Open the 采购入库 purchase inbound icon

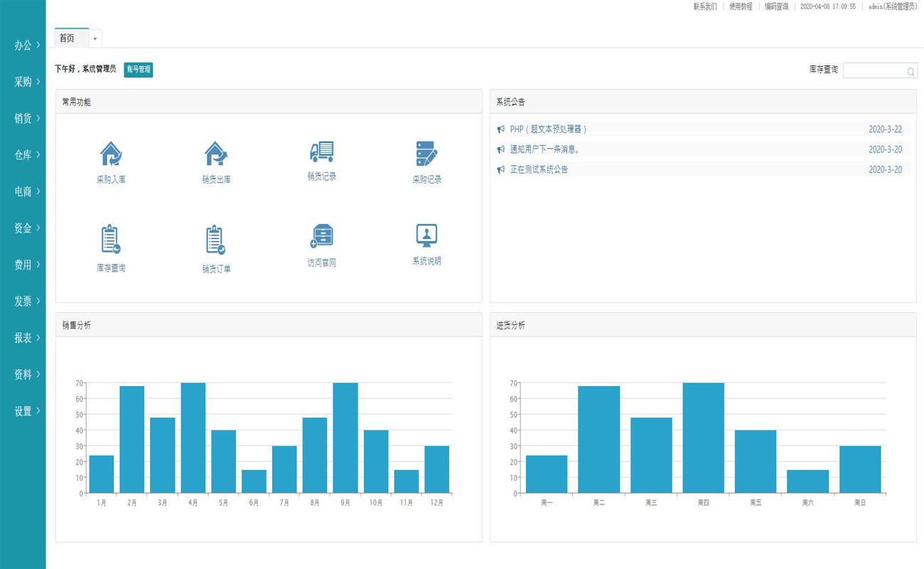(111, 154)
